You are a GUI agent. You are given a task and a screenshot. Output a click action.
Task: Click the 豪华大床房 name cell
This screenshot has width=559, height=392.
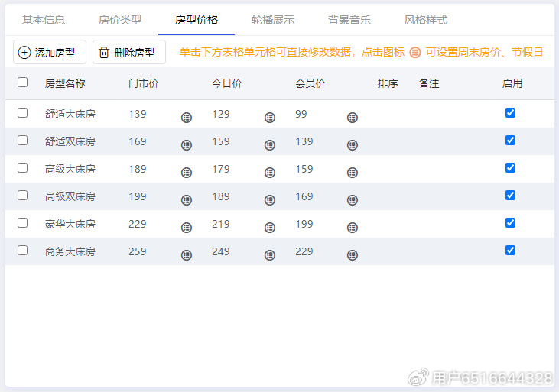[x=70, y=224]
